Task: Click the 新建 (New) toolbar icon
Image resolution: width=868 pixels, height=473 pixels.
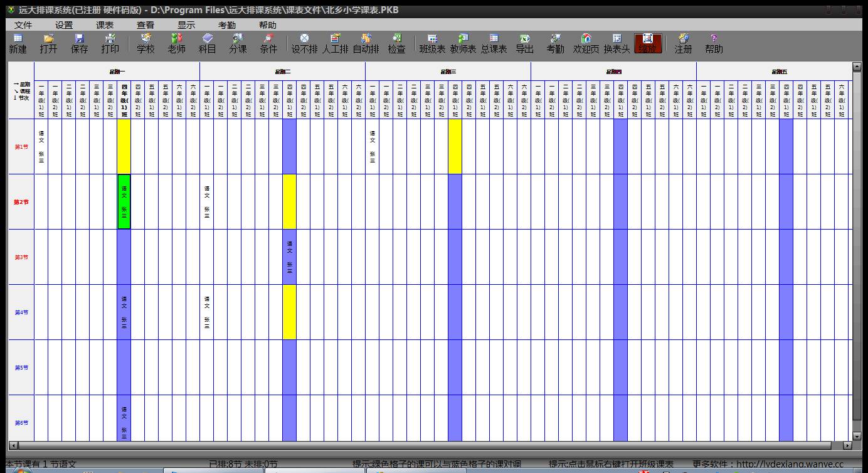Action: [18, 43]
